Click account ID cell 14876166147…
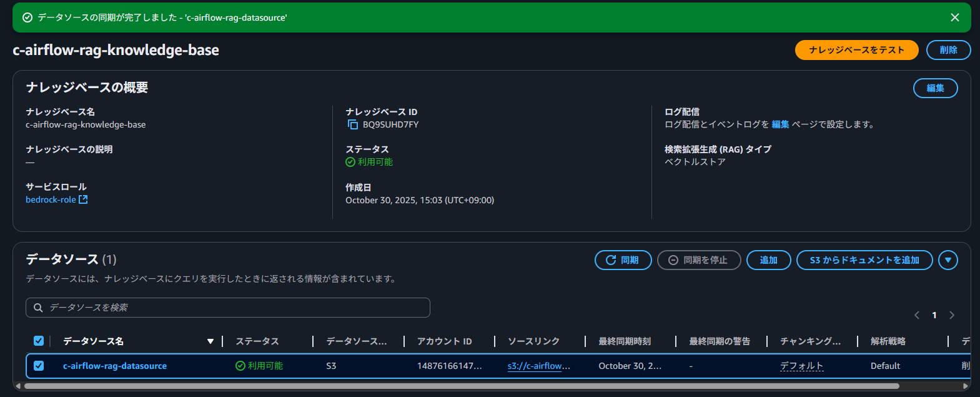Viewport: 980px width, 397px height. point(450,366)
